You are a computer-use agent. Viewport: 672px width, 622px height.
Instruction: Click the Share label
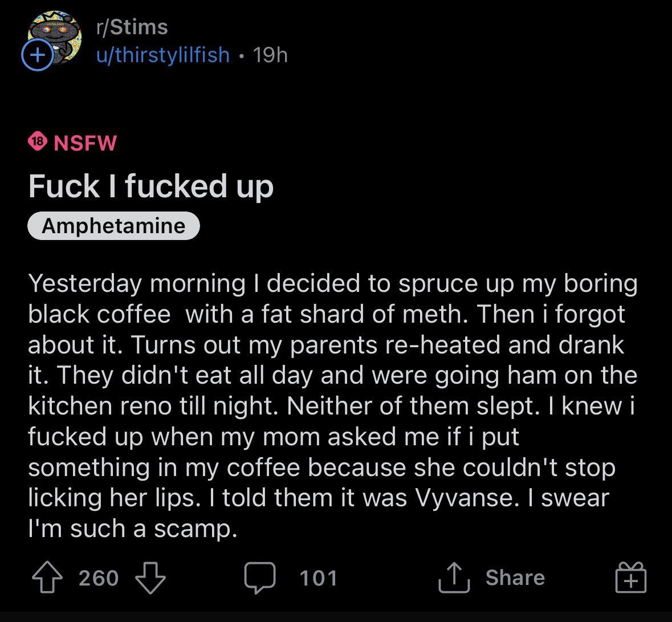(x=515, y=578)
